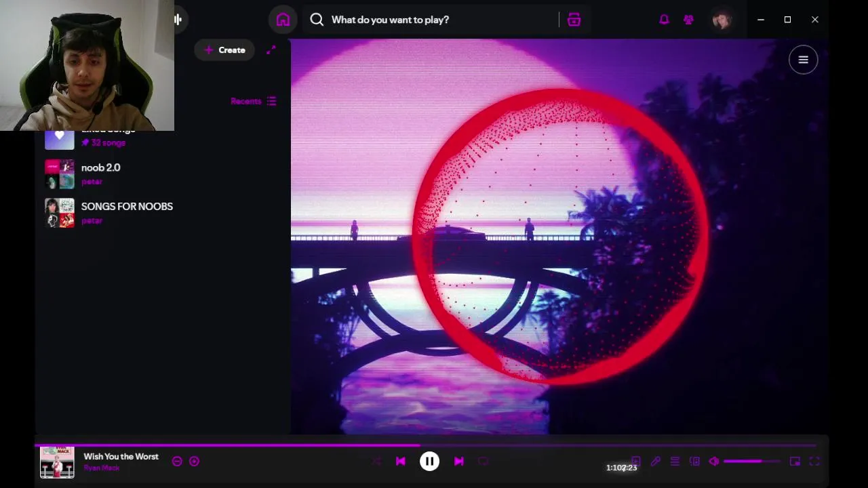The image size is (868, 488).
Task: Click the round menu button over the visualizer
Action: click(803, 60)
